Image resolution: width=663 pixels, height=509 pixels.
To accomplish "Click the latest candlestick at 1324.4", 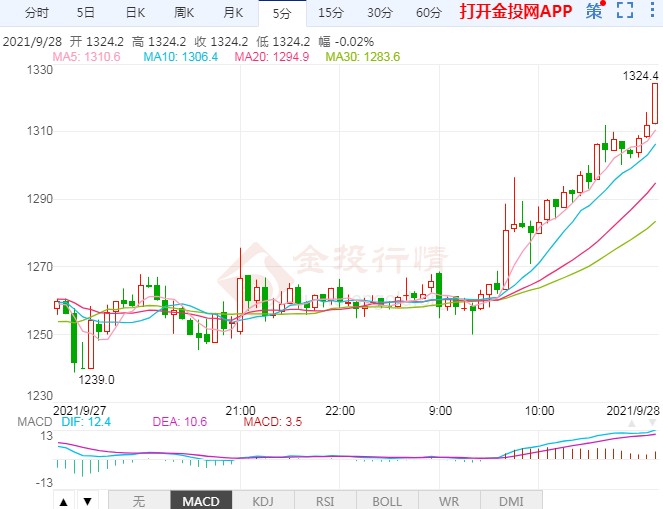I will (x=654, y=104).
